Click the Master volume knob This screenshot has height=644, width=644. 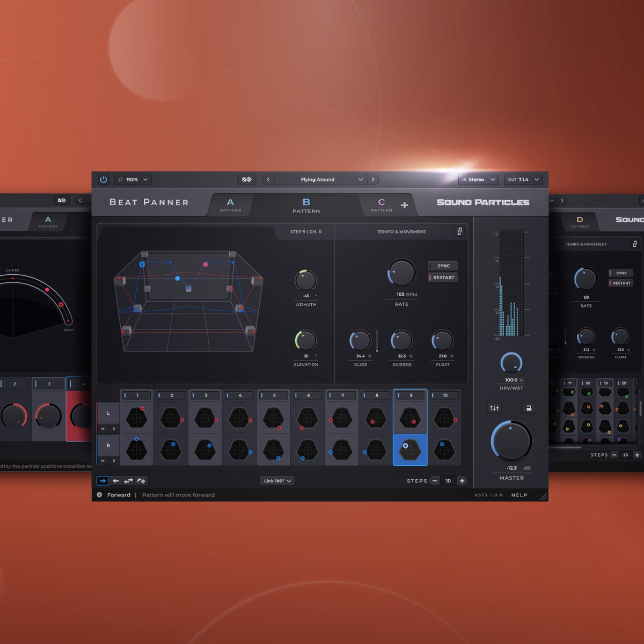coord(511,440)
